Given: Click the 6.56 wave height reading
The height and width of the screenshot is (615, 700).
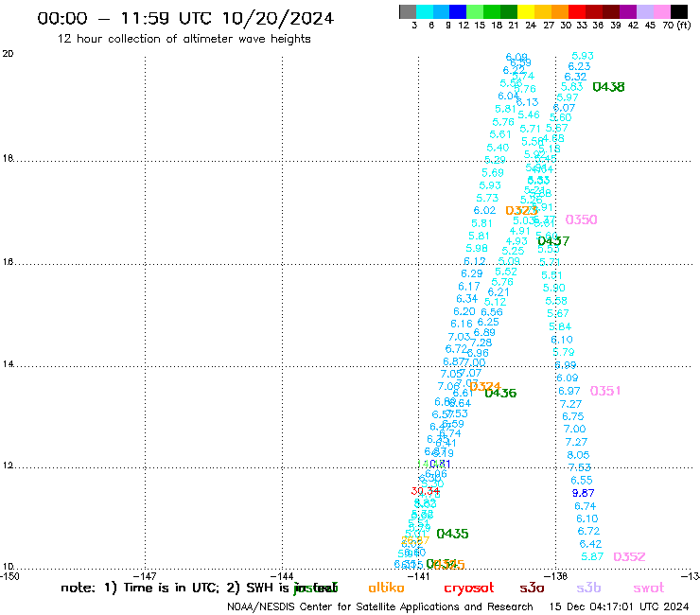Looking at the screenshot, I should click(492, 312).
